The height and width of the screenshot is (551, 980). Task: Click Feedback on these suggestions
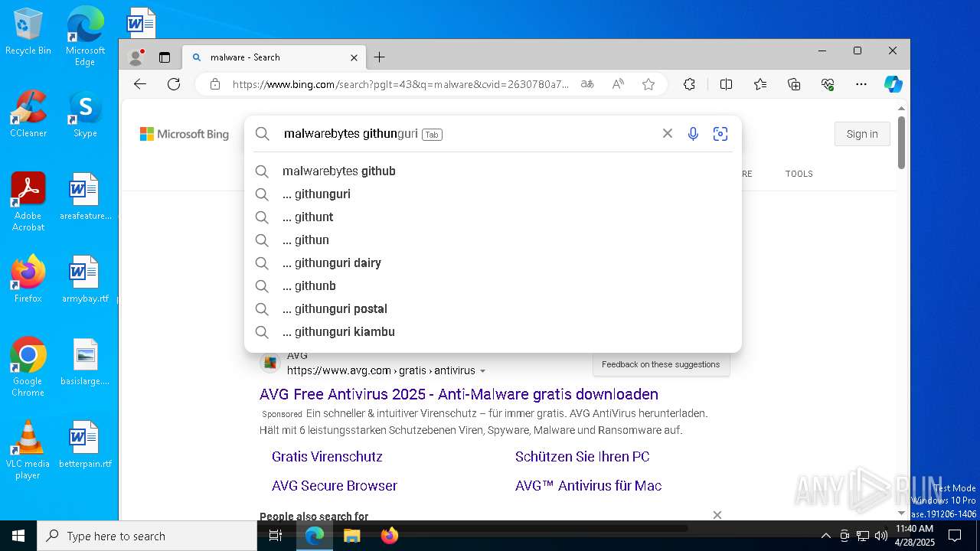661,364
